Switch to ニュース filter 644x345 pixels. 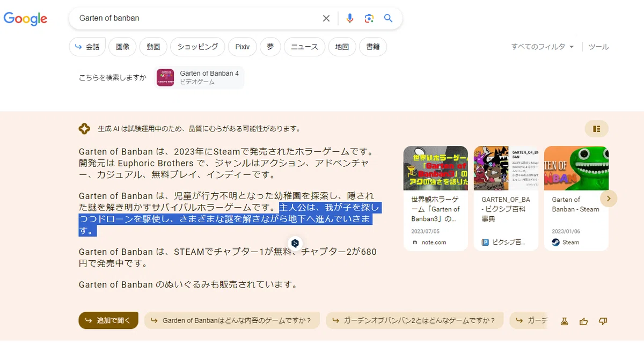click(x=304, y=47)
